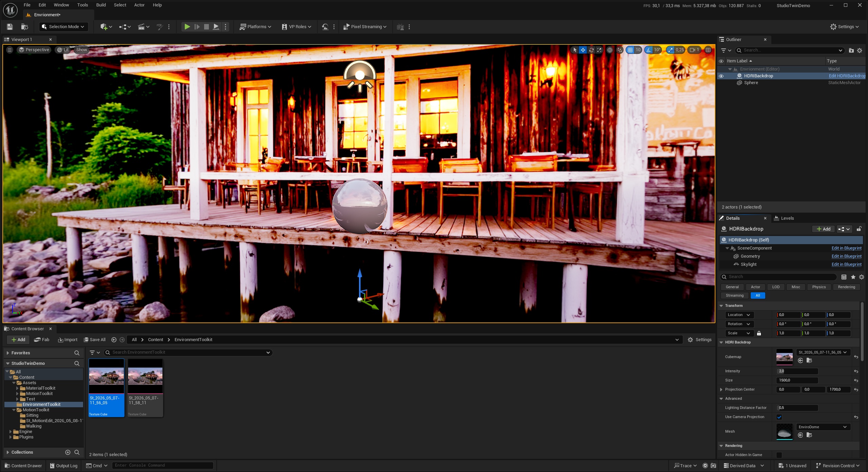Click the Stop simulation button
The height and width of the screenshot is (472, 868).
206,27
